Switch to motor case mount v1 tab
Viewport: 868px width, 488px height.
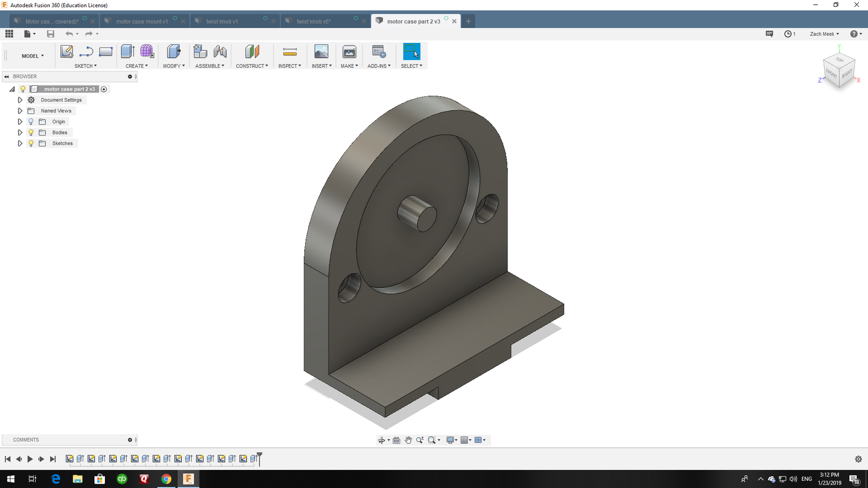[142, 21]
